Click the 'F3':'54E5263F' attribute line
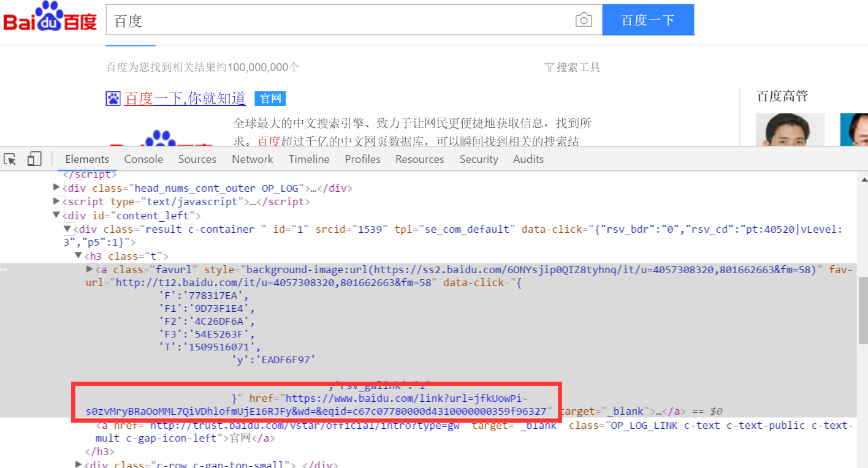Screen dimensions: 868x468 click(206, 334)
